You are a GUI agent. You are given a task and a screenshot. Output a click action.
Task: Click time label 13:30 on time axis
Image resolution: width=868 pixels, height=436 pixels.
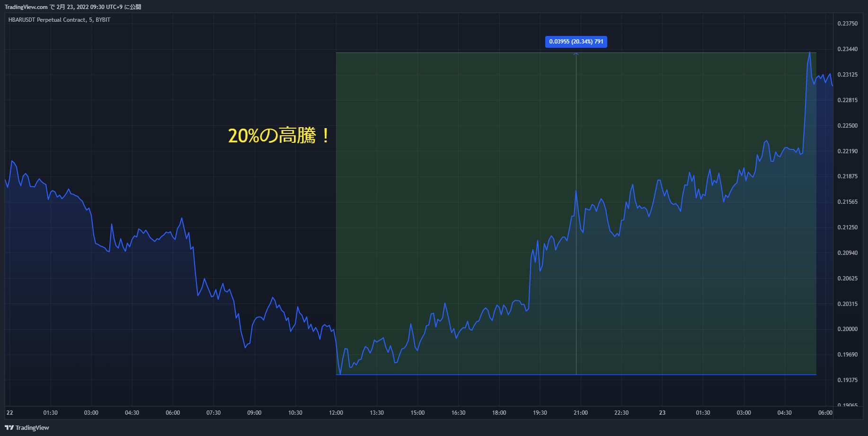[x=377, y=413]
